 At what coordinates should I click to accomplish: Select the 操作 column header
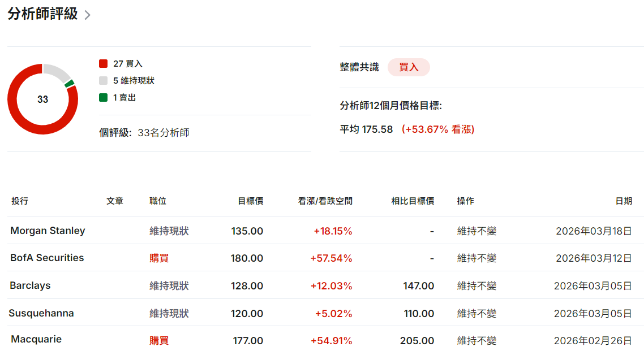pos(465,201)
